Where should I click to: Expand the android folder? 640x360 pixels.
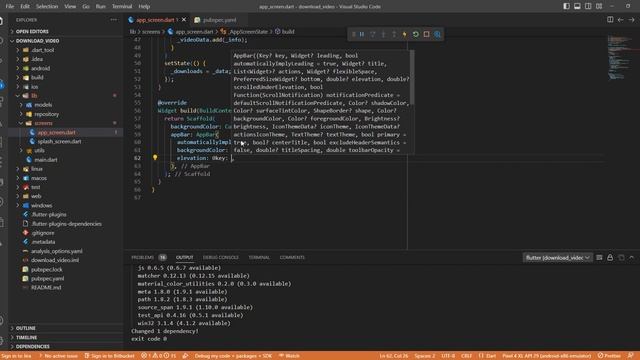[65, 68]
